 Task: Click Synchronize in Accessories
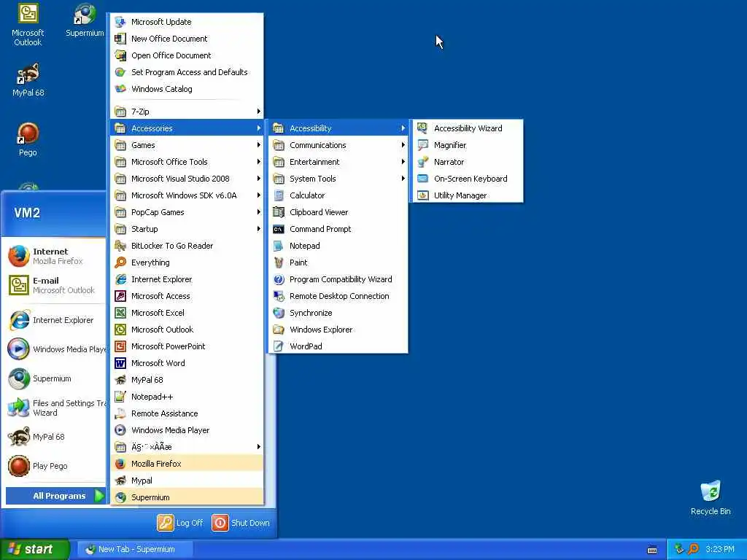click(338, 313)
